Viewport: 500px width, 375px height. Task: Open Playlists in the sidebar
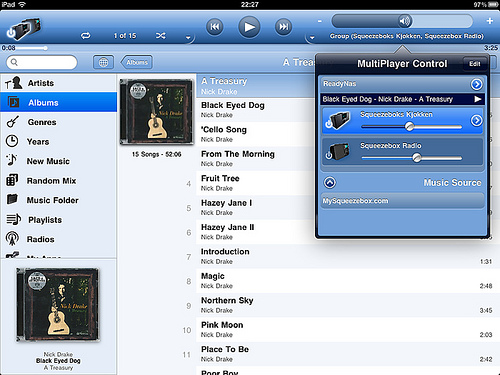point(58,220)
